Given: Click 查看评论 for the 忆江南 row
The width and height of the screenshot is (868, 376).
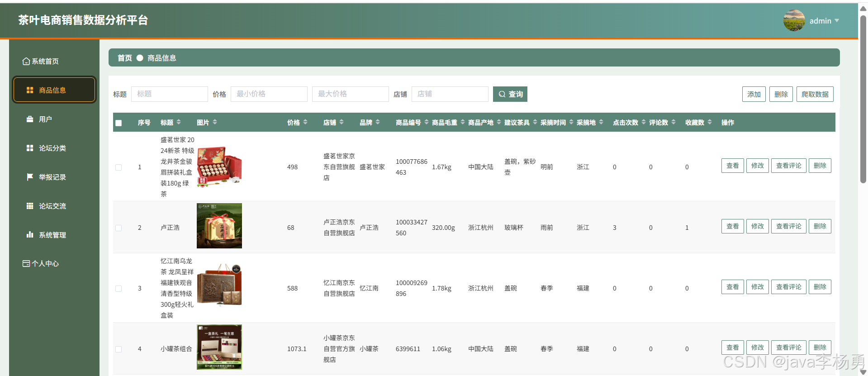Looking at the screenshot, I should tap(789, 287).
